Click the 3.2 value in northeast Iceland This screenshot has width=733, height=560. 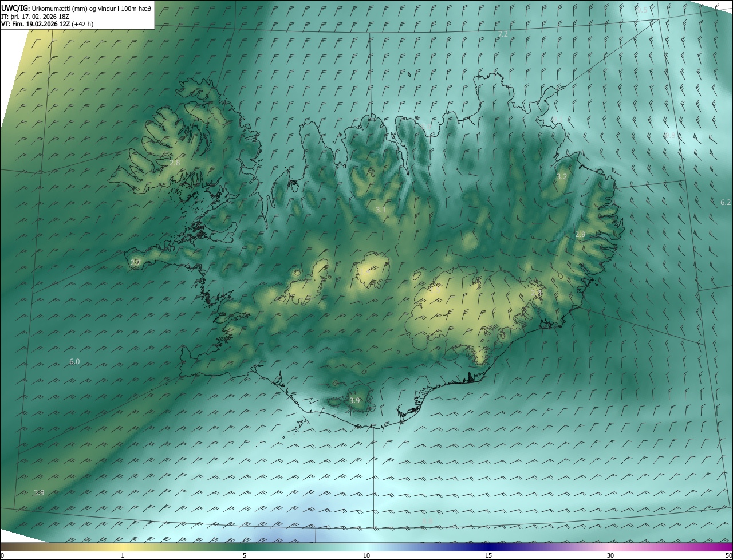(x=562, y=177)
